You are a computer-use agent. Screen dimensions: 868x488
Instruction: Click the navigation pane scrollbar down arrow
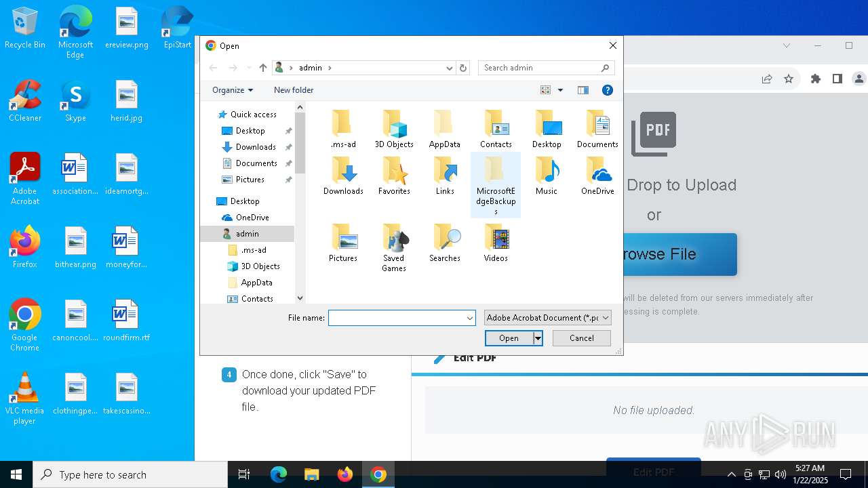(300, 298)
